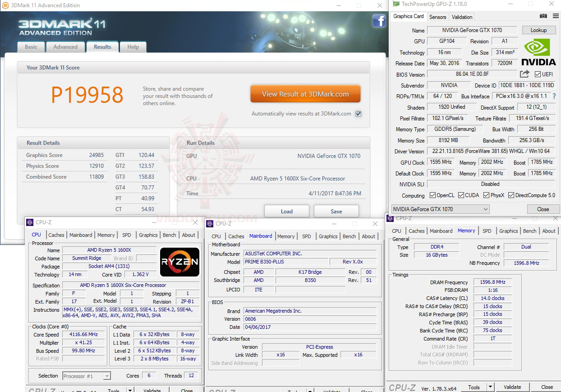Open the GPU-Z hamburger menu icon

click(556, 16)
